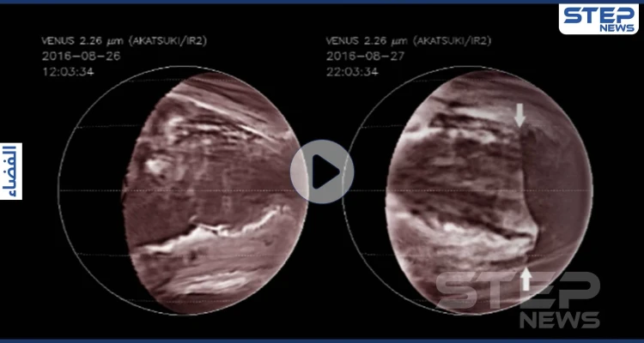Click the word STEP in the corner logo
The height and width of the screenshot is (343, 644).
(598, 14)
